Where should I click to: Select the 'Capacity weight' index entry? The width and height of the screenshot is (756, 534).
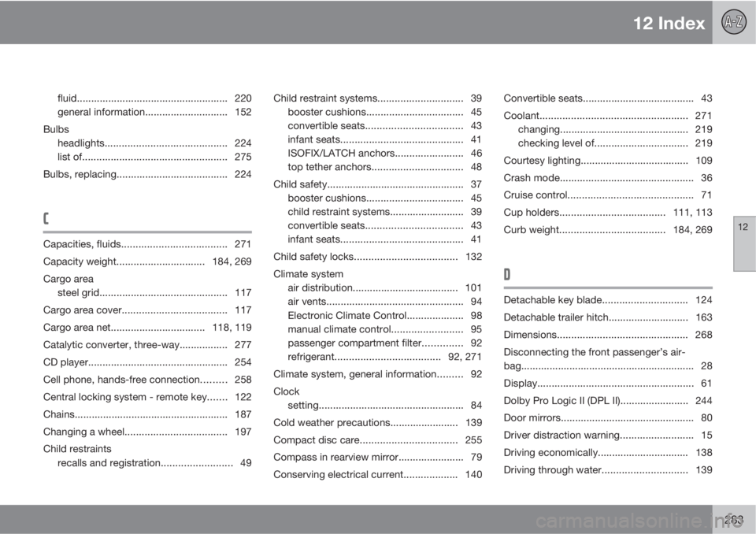pyautogui.click(x=147, y=261)
